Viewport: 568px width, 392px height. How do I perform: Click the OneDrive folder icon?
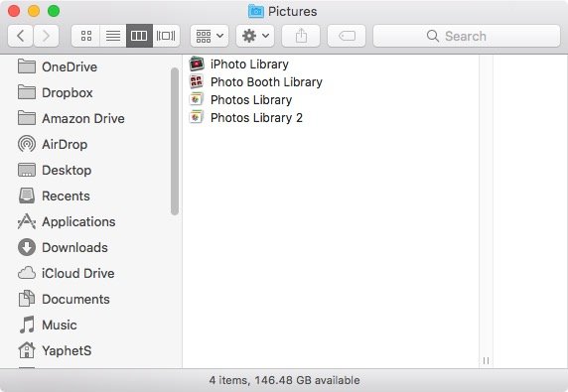pyautogui.click(x=27, y=66)
